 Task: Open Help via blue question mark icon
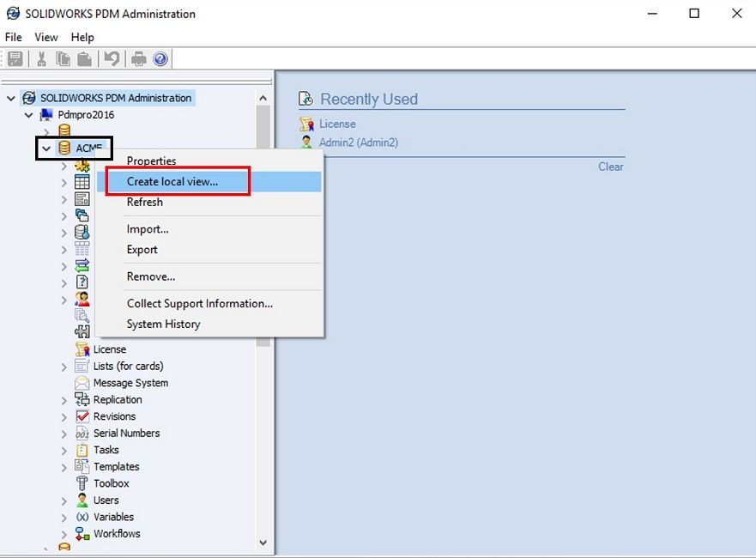160,58
